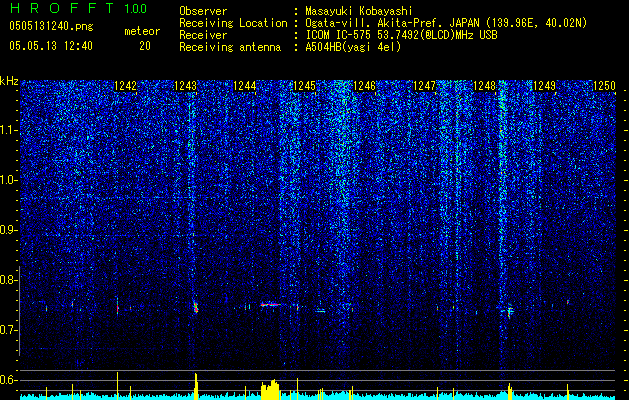
Task: Click the Receiving antenna field label
Action: point(230,47)
